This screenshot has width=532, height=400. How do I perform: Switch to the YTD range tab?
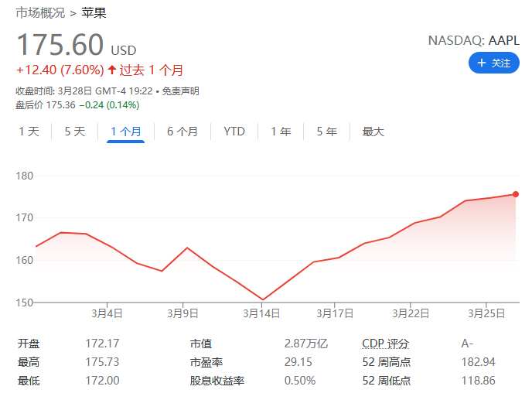pyautogui.click(x=234, y=132)
